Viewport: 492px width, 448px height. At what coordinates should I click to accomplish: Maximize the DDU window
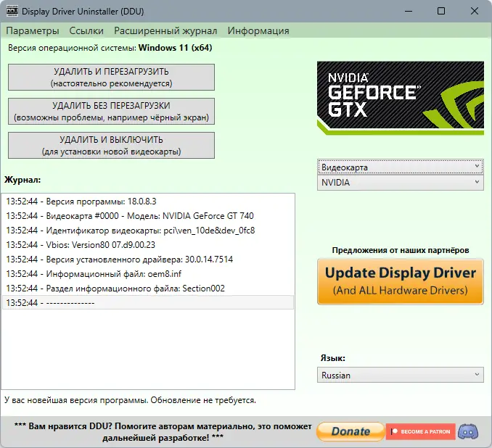[x=441, y=12]
